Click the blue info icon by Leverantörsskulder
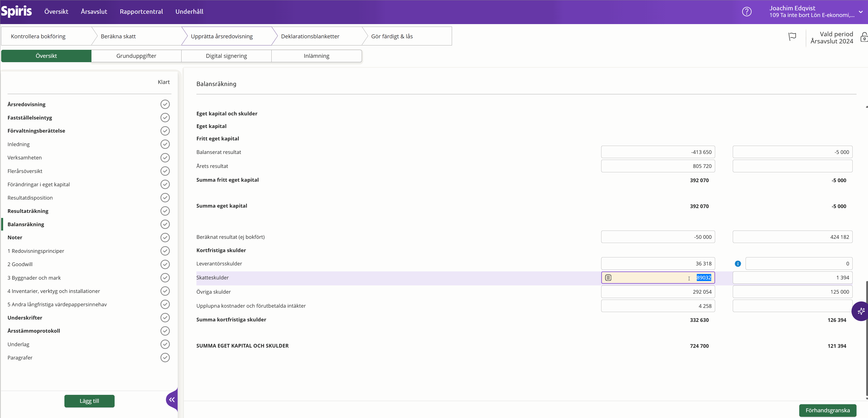 [738, 264]
